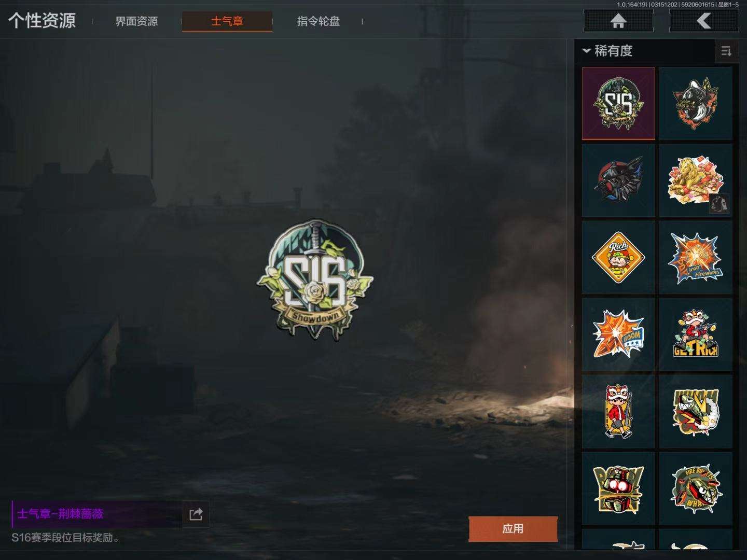
Task: Choose the black bird wreath badge
Action: (695, 103)
